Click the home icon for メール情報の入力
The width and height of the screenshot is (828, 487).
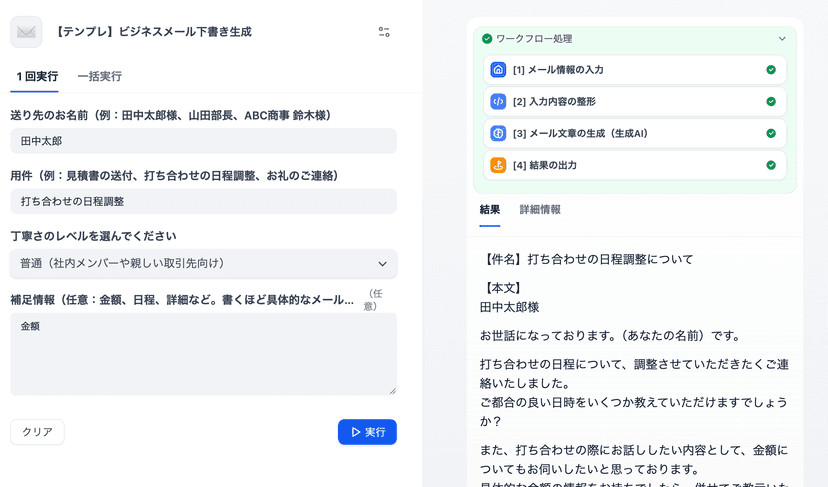coord(498,70)
